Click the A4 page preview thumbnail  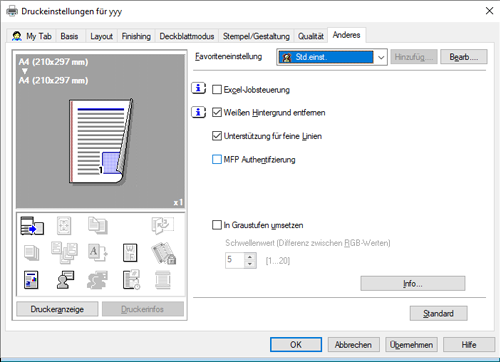[x=101, y=141]
